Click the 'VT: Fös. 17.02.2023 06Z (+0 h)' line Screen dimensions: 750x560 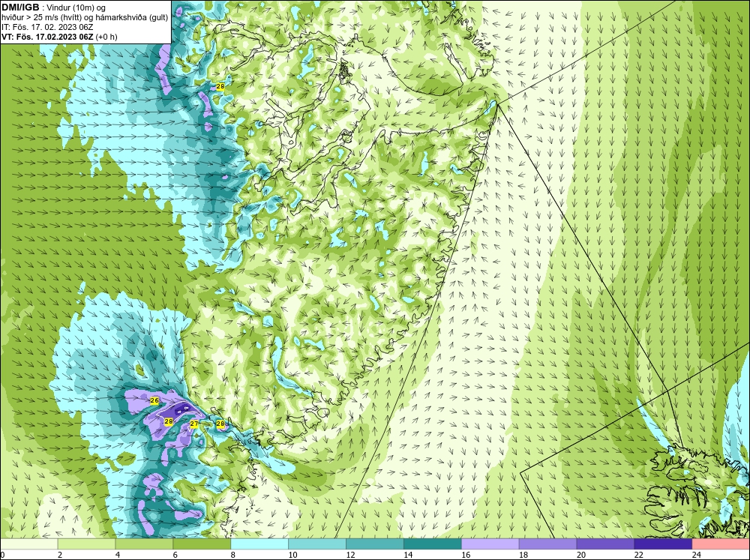[x=59, y=36]
